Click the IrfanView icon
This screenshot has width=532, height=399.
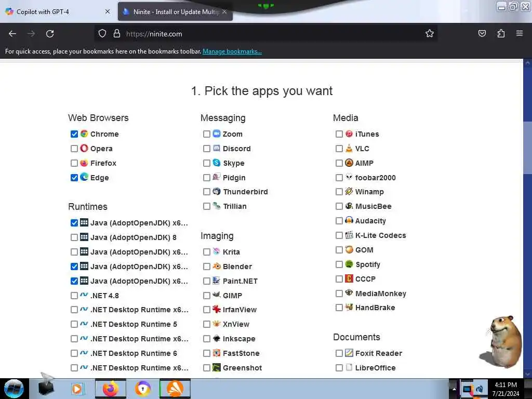[217, 310]
